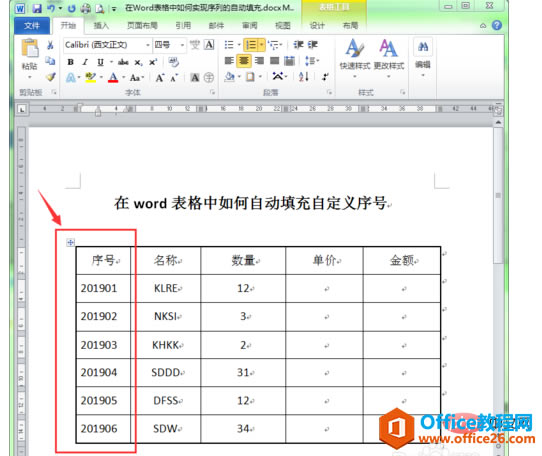Expand the numbering list style arrow

(x=262, y=45)
